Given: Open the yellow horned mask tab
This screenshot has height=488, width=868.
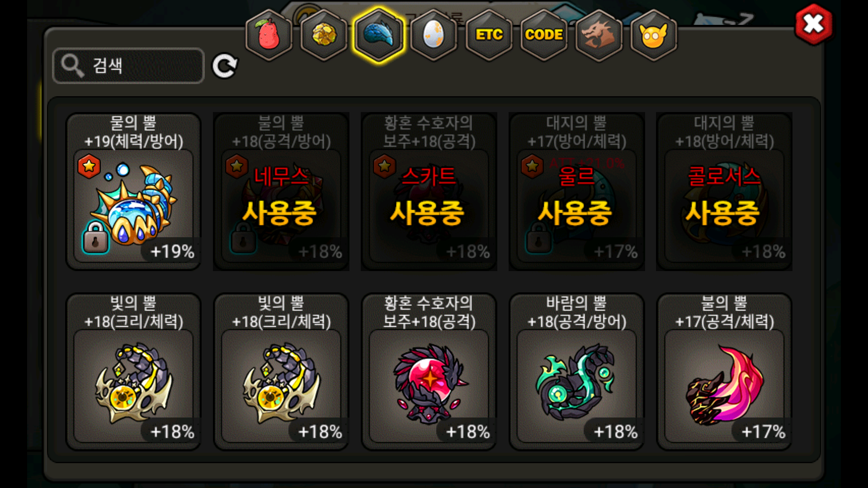Looking at the screenshot, I should click(x=653, y=35).
